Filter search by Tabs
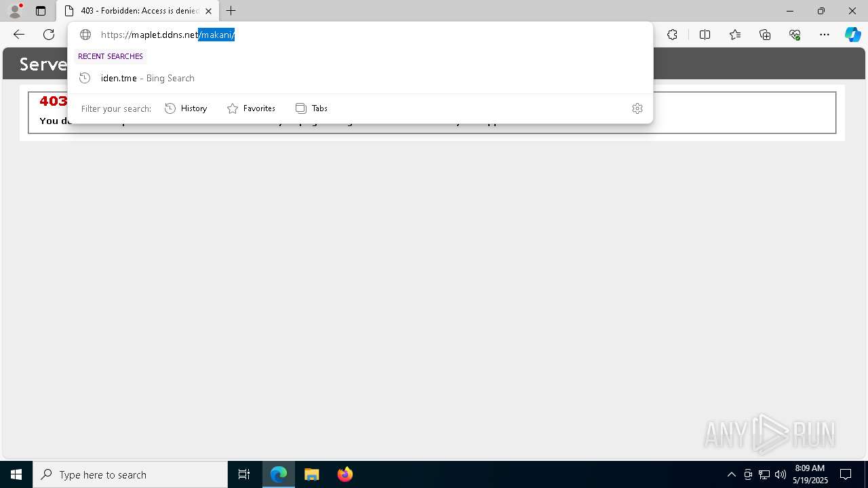This screenshot has height=488, width=868. point(311,108)
